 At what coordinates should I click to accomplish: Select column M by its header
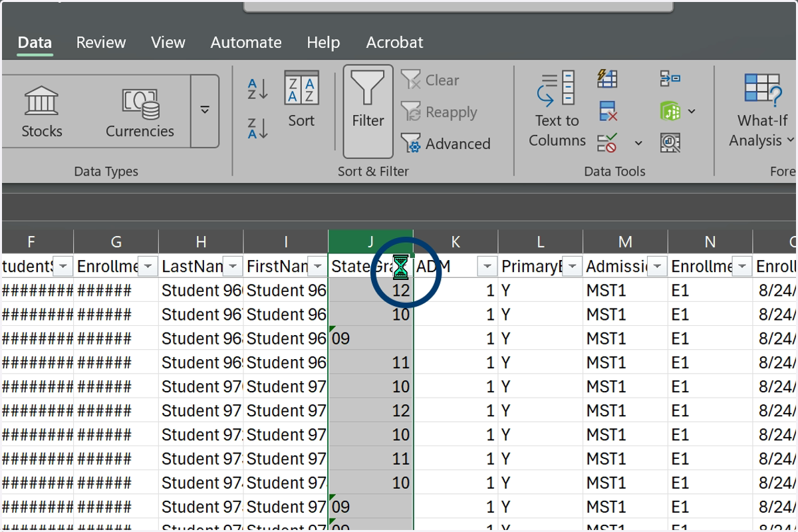point(625,241)
